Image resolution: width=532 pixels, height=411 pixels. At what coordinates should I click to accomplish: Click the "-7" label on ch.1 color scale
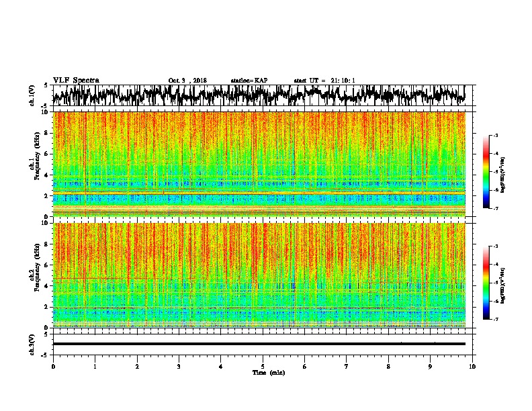click(496, 208)
